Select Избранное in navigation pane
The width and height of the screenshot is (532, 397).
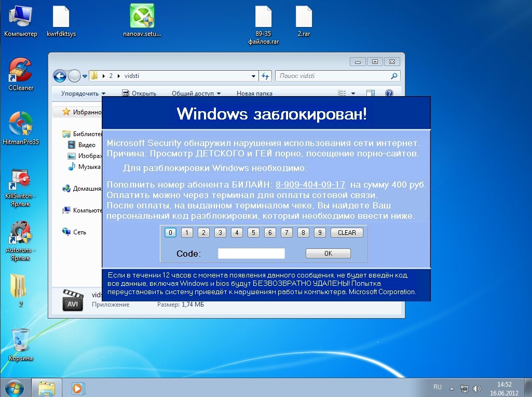[82, 112]
